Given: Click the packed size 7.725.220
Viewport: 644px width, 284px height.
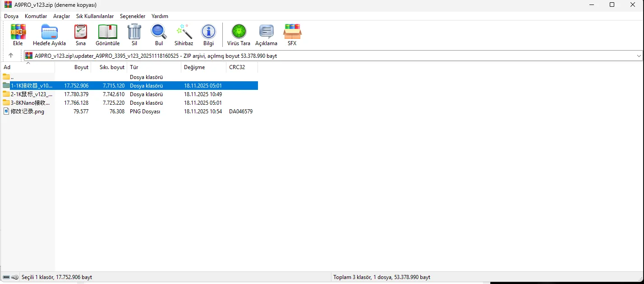Looking at the screenshot, I should (114, 102).
